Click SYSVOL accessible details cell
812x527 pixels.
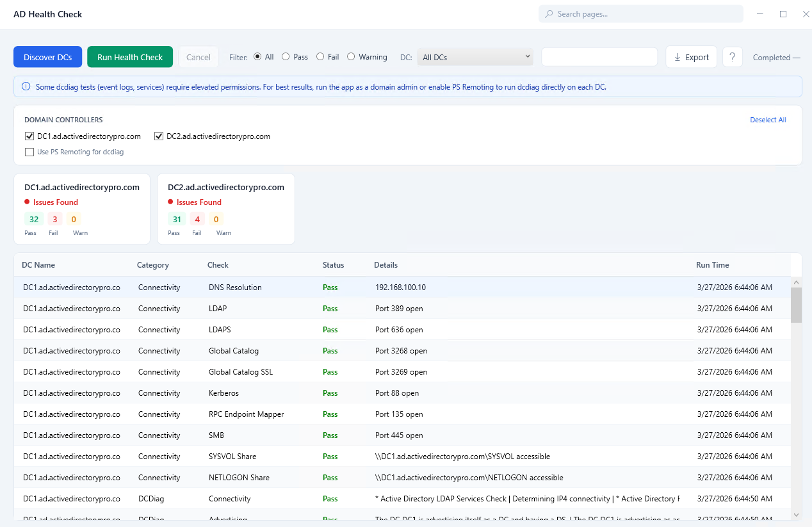tap(462, 456)
